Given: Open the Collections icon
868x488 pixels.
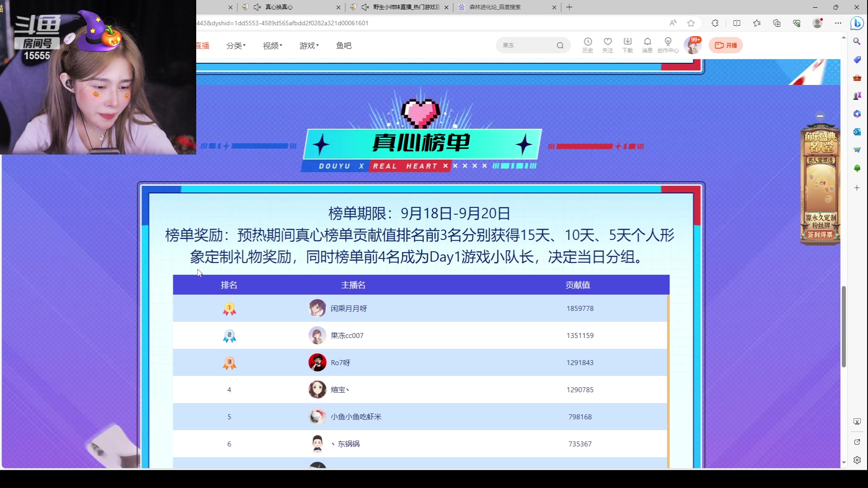Looking at the screenshot, I should 777,23.
